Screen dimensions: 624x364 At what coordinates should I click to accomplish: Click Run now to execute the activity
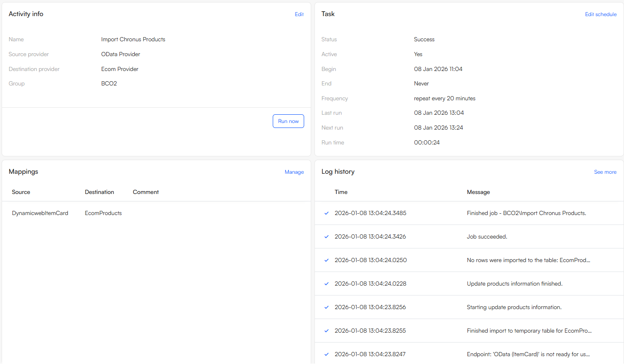(288, 121)
